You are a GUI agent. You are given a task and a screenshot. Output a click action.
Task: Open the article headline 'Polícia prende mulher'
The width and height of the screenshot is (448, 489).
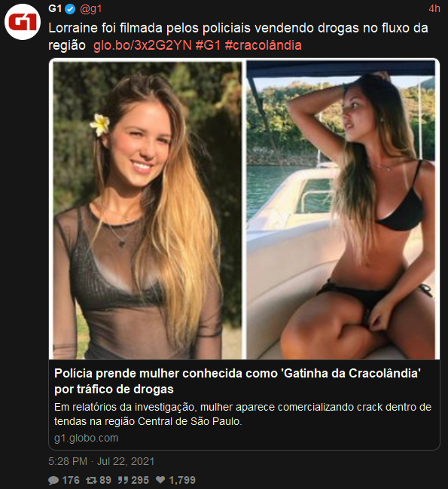point(237,381)
